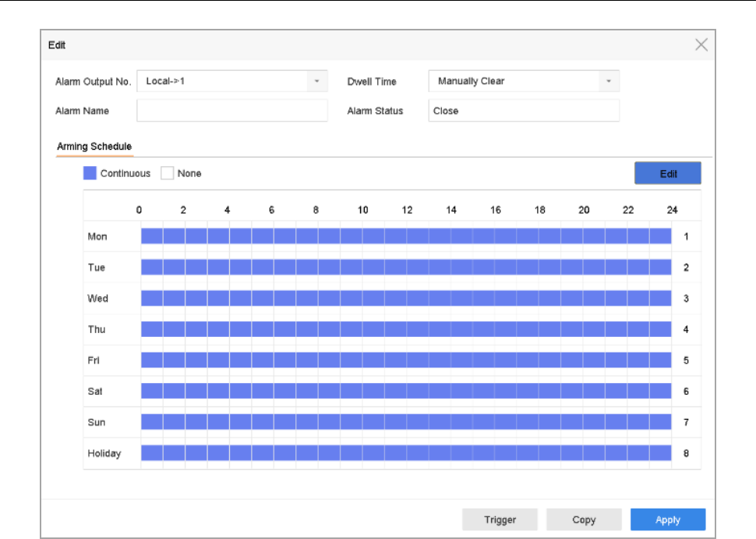Click the Trigger button
The image size is (756, 539).
click(500, 519)
